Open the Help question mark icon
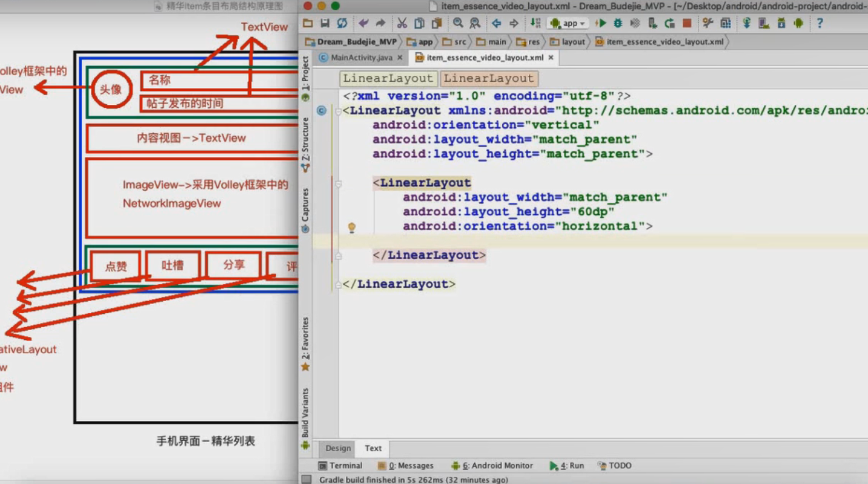 tap(820, 23)
